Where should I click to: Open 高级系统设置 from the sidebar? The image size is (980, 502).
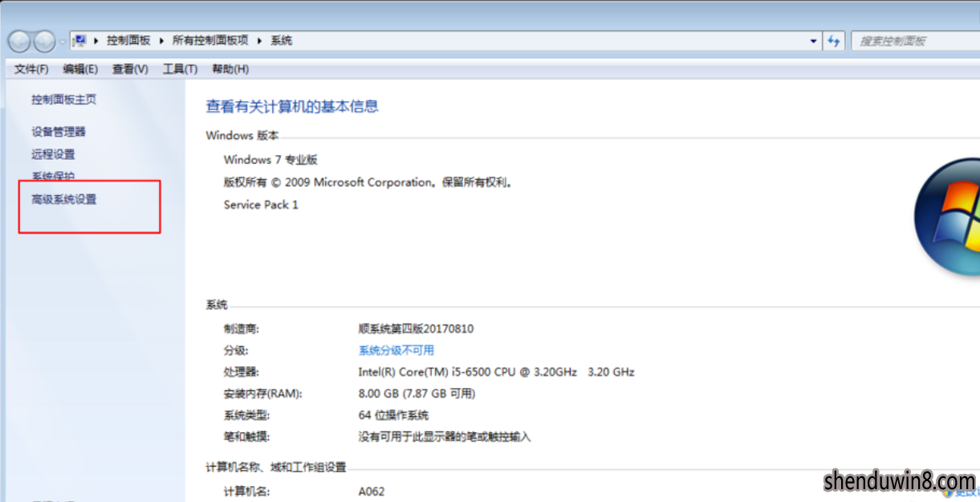(64, 199)
